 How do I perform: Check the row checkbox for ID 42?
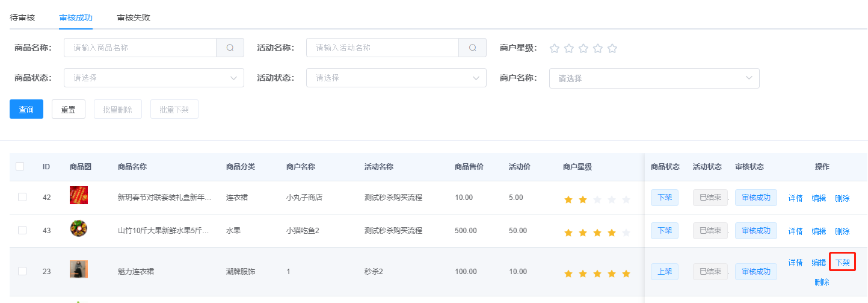coord(22,197)
